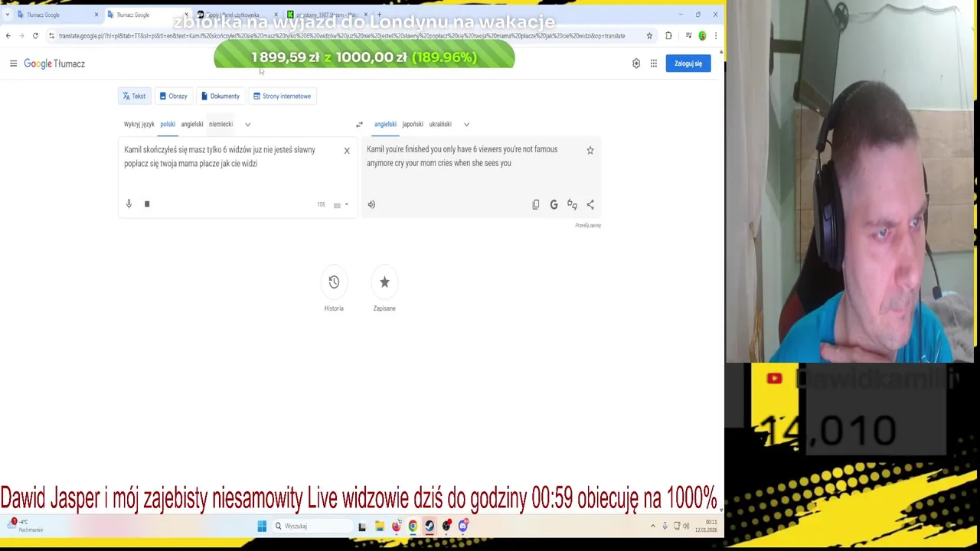Swap source and target languages
The image size is (980, 551).
coord(359,124)
